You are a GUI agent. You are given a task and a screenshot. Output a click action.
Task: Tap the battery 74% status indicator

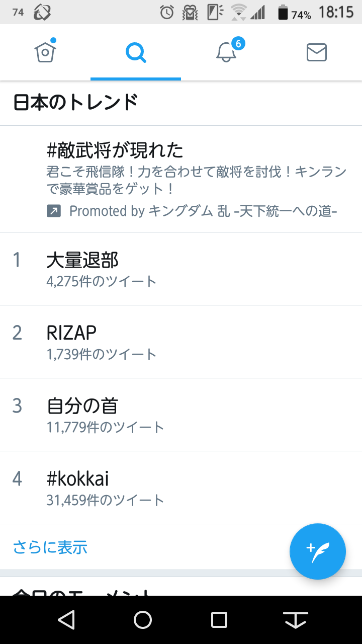click(295, 13)
